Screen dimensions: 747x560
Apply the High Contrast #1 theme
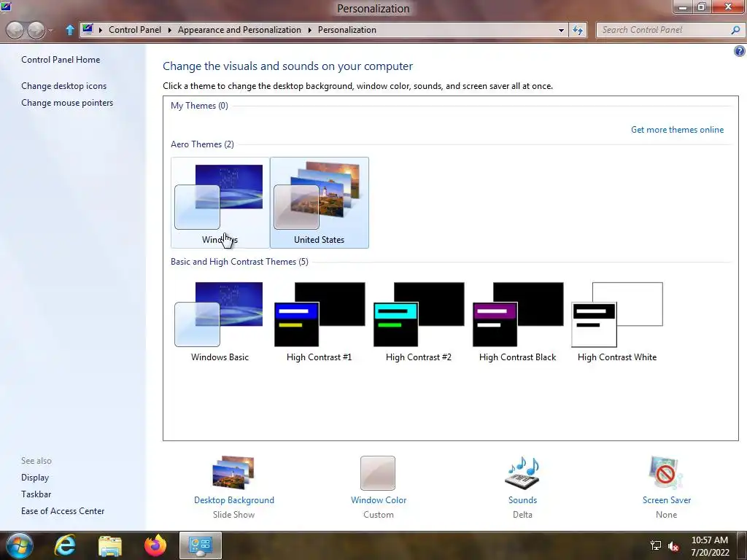point(320,322)
